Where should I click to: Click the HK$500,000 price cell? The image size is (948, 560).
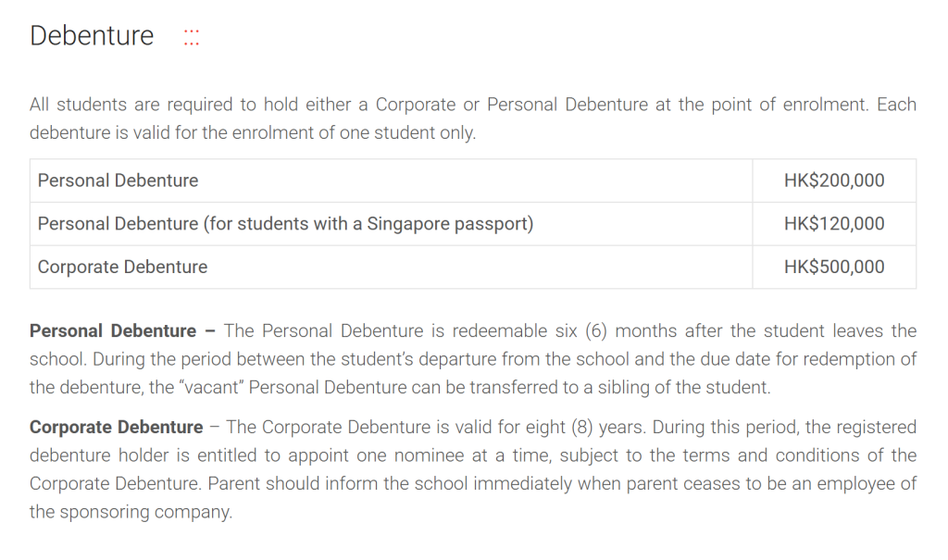click(833, 268)
